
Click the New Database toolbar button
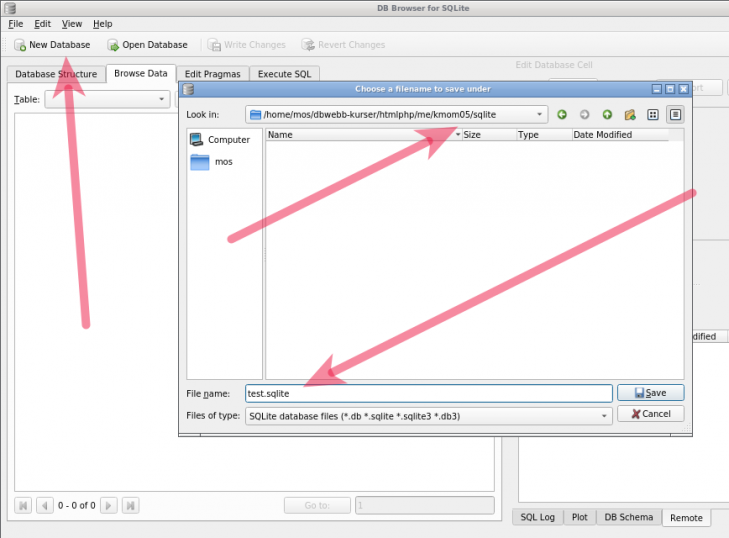pyautogui.click(x=52, y=45)
